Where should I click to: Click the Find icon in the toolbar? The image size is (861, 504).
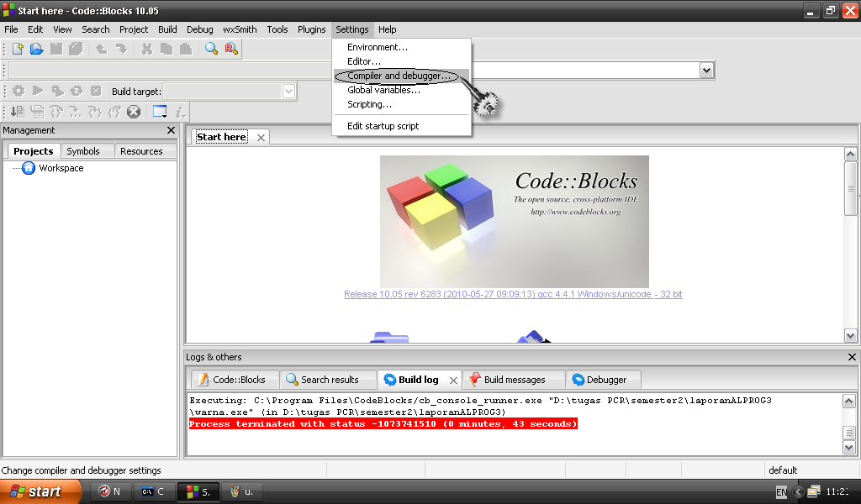(x=213, y=49)
